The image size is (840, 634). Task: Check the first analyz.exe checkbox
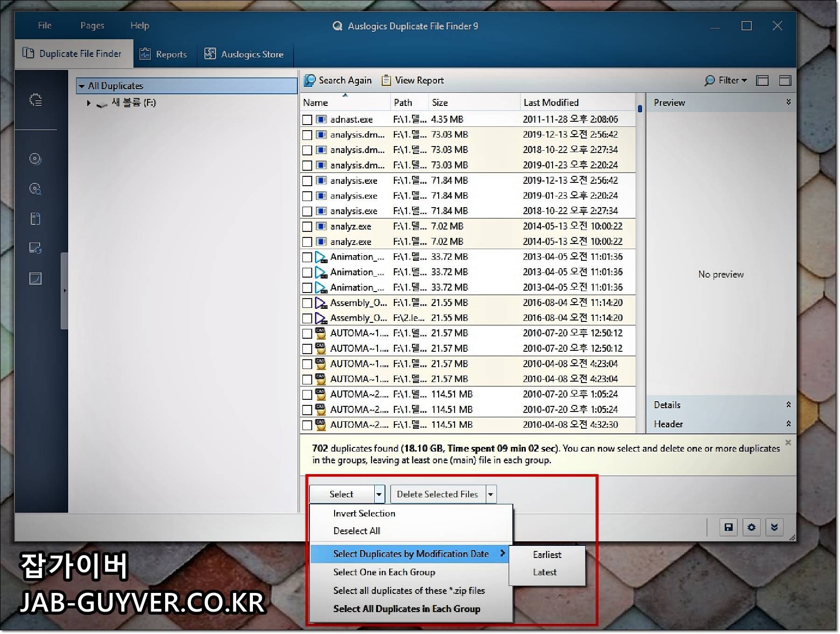[307, 227]
